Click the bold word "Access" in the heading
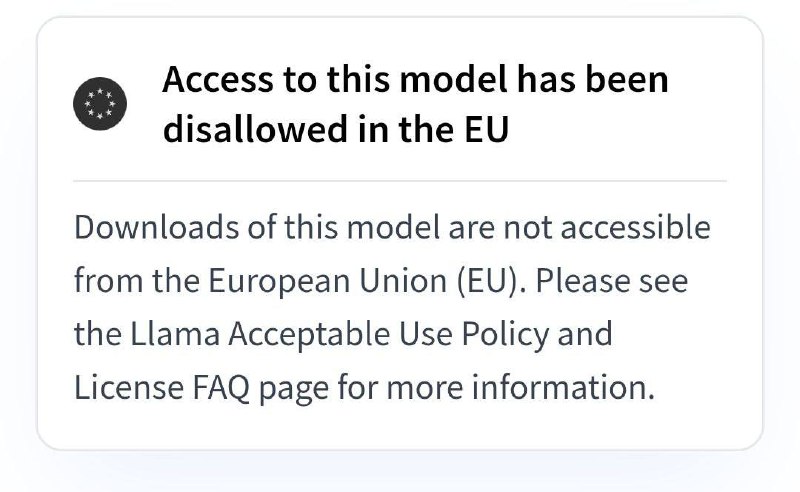Screen dimensions: 800x492 [x=218, y=80]
